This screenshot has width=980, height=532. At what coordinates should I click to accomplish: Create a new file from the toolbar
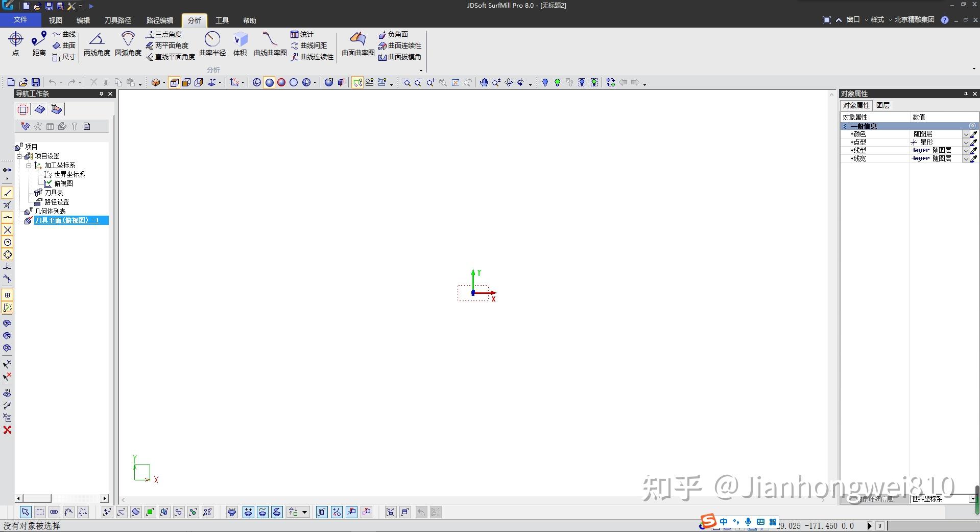[x=11, y=82]
